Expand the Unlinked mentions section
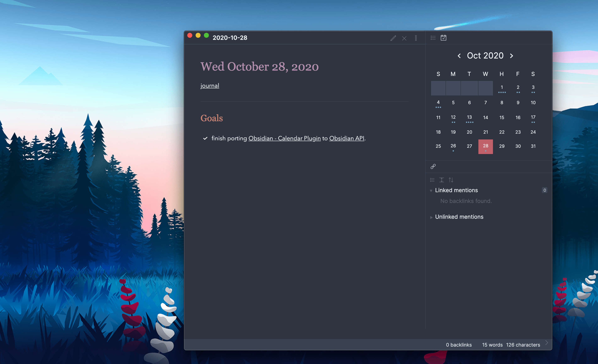 tap(431, 217)
